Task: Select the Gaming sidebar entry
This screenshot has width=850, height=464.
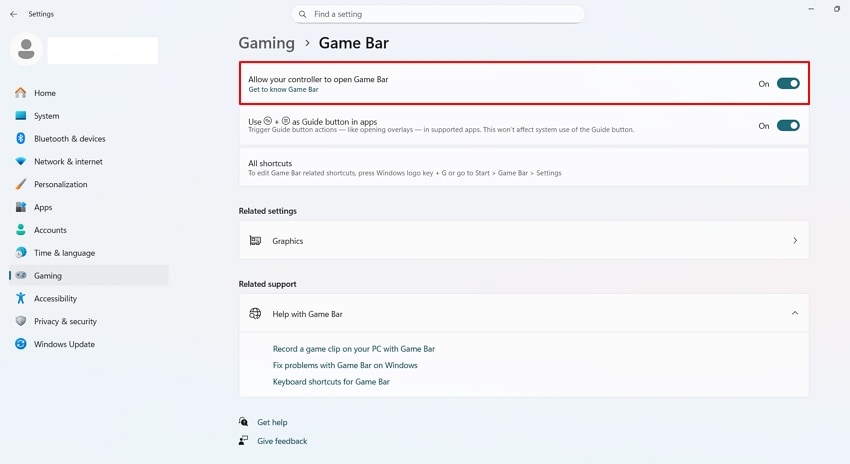Action: click(89, 275)
